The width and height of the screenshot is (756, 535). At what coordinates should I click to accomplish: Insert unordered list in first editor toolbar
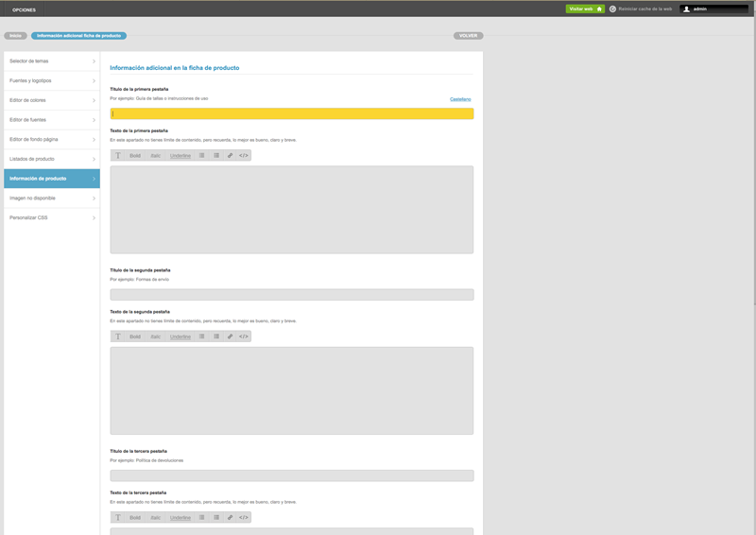pyautogui.click(x=201, y=155)
